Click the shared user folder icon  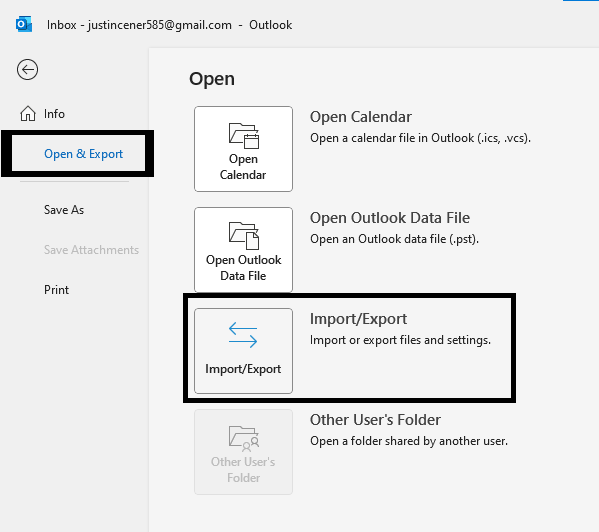point(244,439)
